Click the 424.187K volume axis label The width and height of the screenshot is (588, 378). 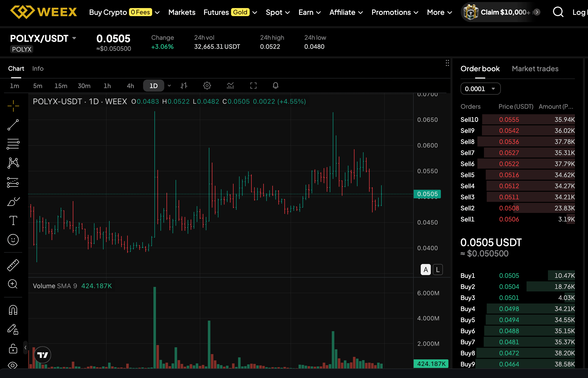tap(431, 364)
